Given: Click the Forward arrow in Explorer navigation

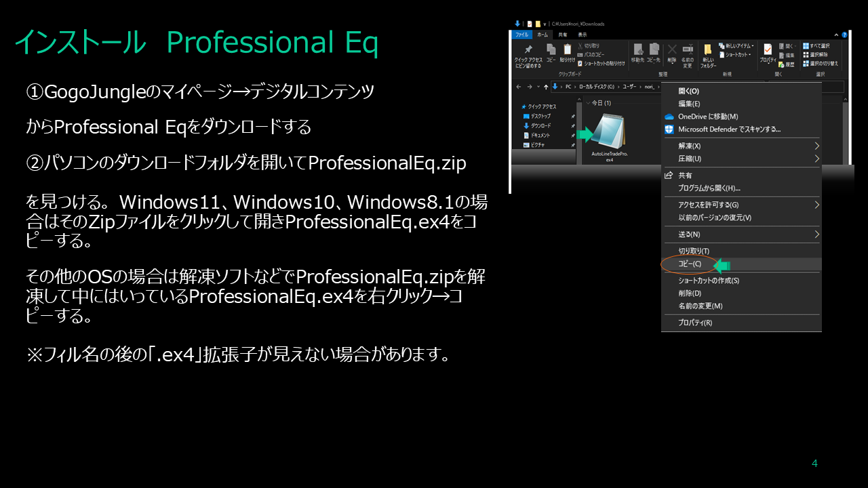Looking at the screenshot, I should click(529, 87).
